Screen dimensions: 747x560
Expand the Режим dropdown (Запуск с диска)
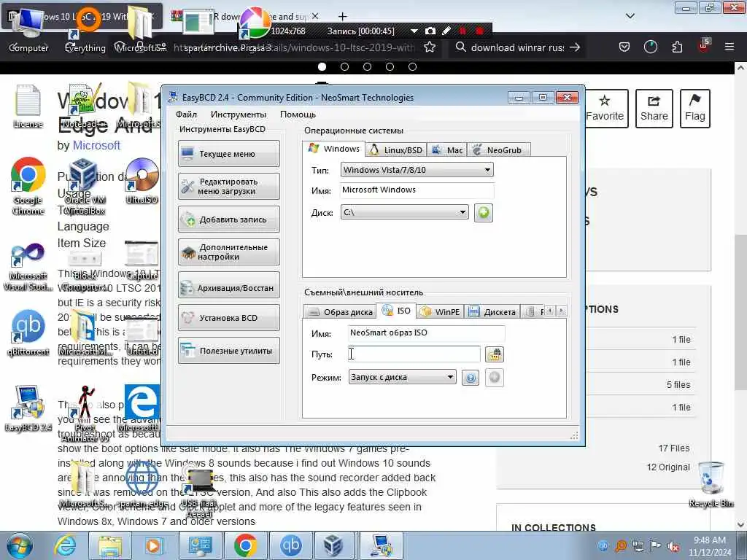[x=402, y=377]
